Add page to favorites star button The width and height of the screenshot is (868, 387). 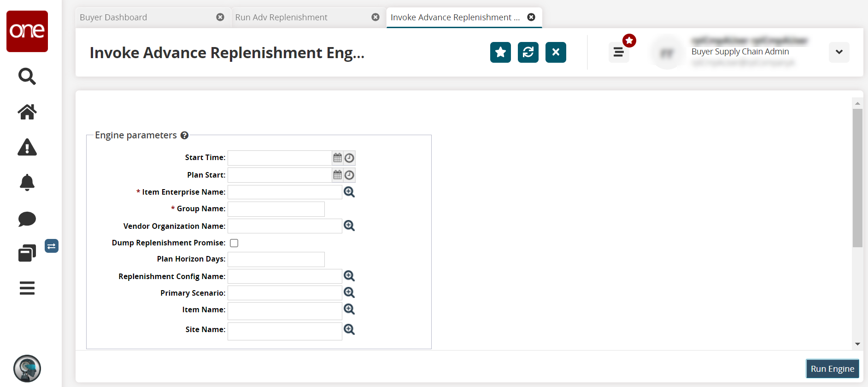[500, 52]
